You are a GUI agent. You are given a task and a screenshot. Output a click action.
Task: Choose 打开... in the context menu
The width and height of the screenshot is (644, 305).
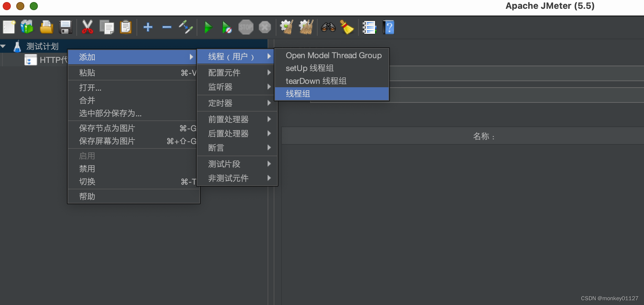pos(132,88)
